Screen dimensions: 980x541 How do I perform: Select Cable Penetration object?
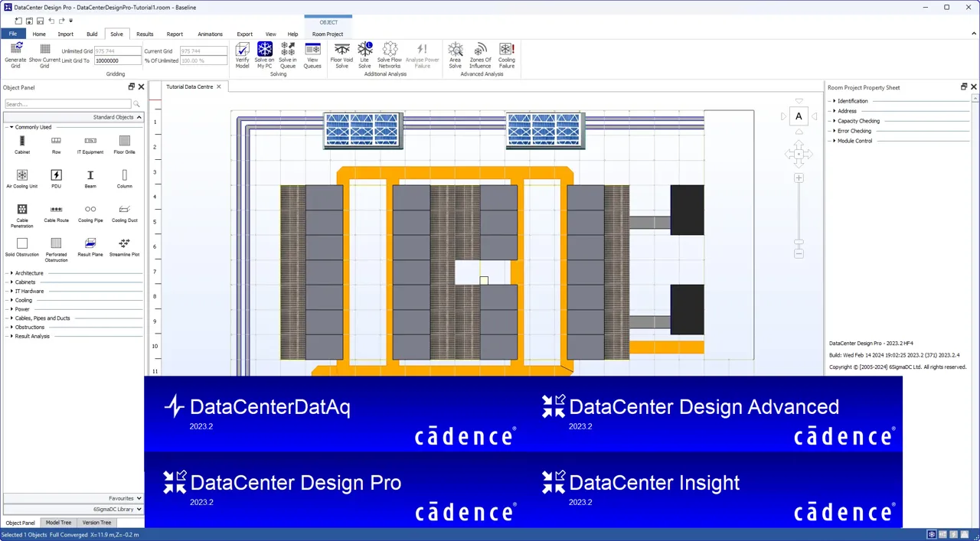coord(22,216)
